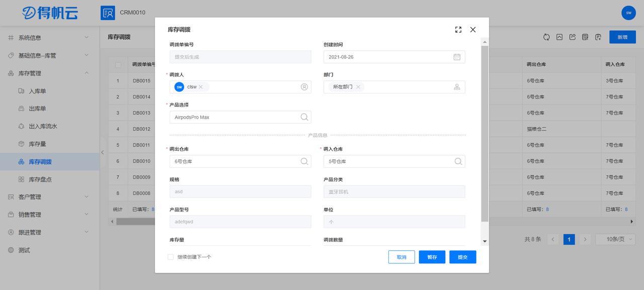Click the import data icon in the toolbar
The height and width of the screenshot is (290, 644).
click(598, 37)
